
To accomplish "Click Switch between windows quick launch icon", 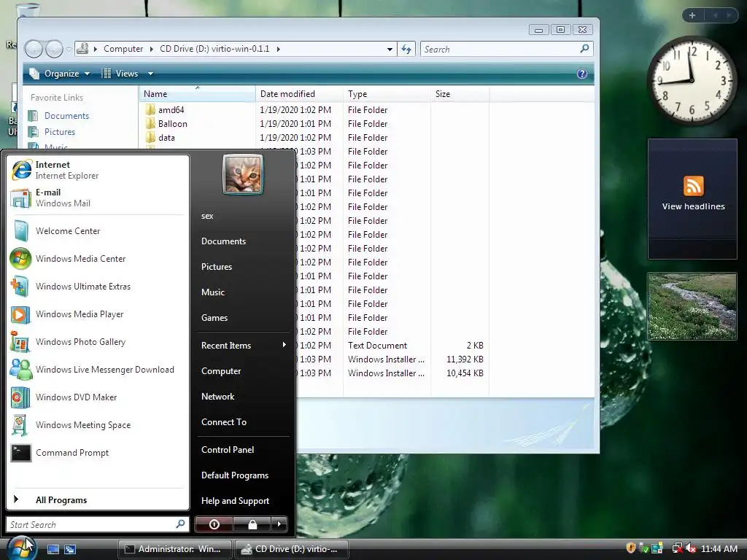I will [x=70, y=549].
